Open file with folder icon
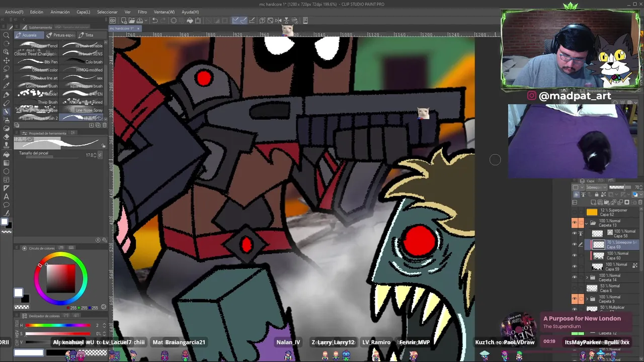The image size is (644, 362). 131,21
